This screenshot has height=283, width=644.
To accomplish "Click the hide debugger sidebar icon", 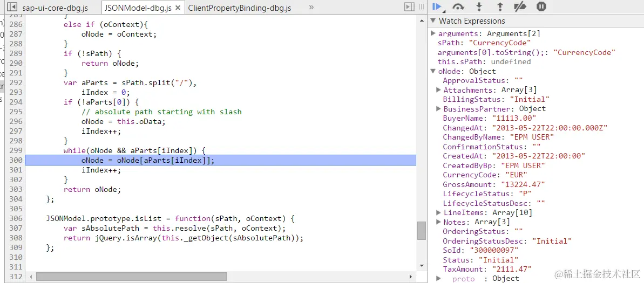I will pos(409,7).
